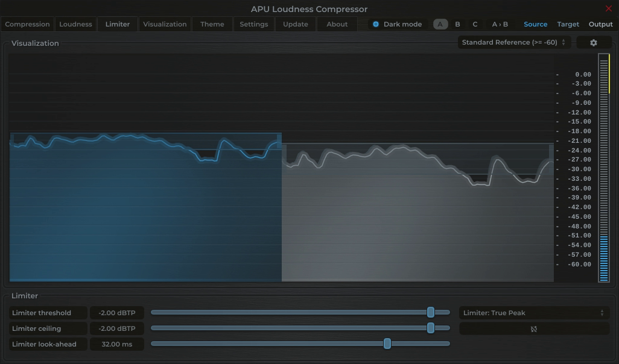Open the Update tab
619x364 pixels.
click(295, 24)
